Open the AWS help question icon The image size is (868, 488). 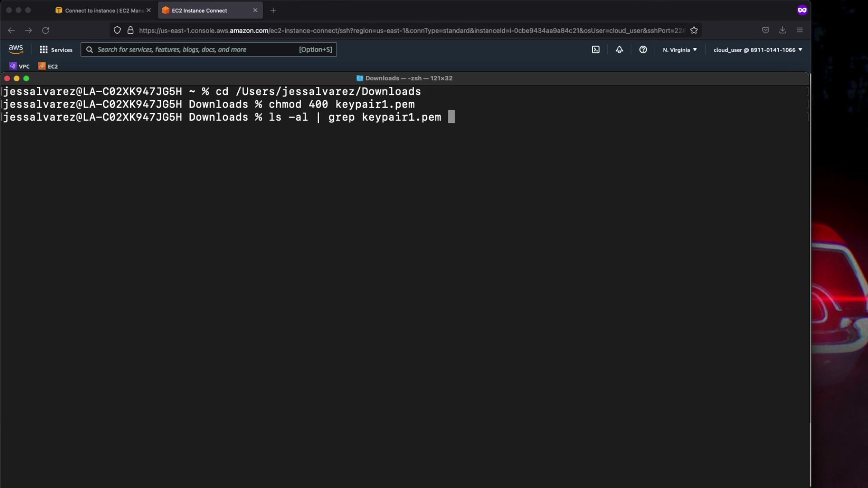coord(643,50)
